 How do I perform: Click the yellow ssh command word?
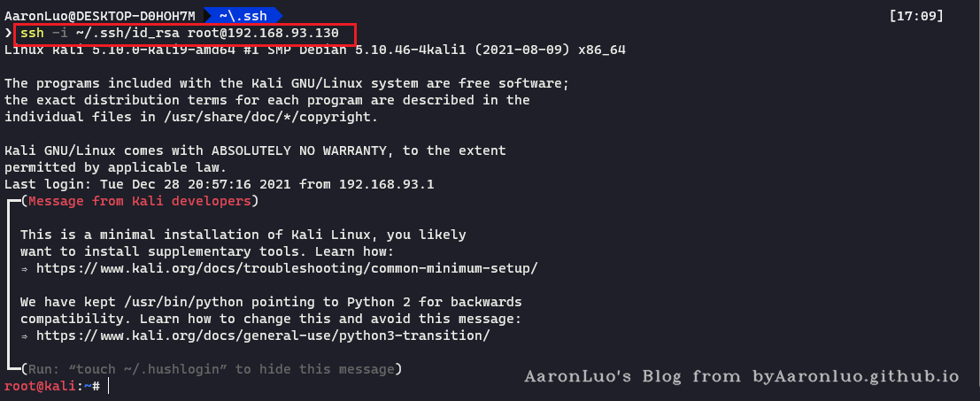(31, 34)
